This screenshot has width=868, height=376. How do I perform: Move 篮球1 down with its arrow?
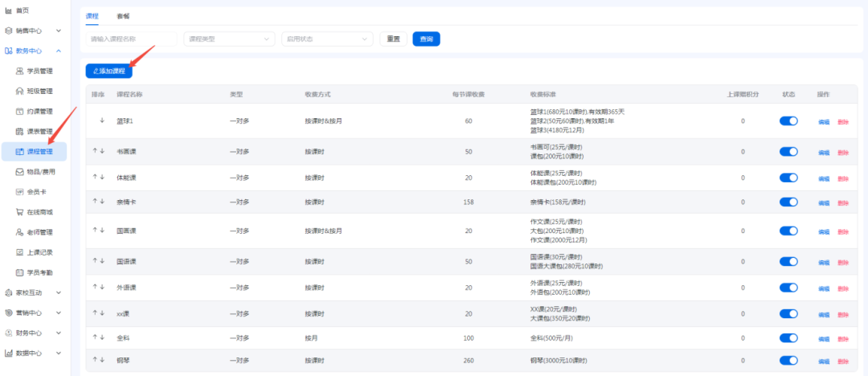(x=102, y=121)
